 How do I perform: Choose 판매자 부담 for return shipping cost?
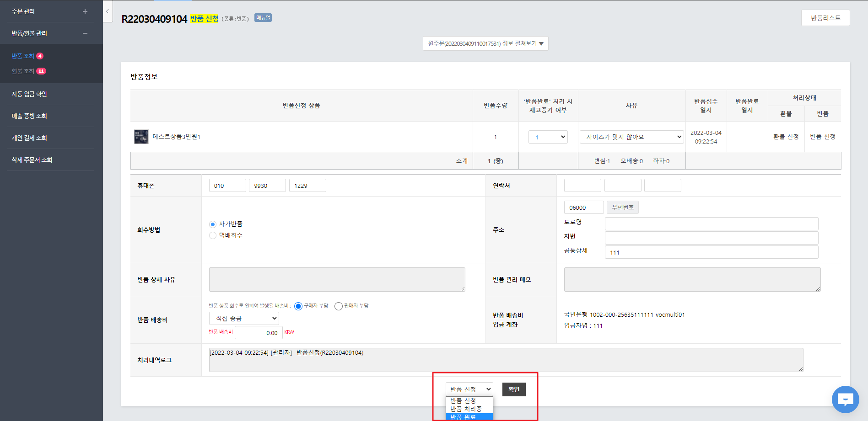(x=339, y=306)
